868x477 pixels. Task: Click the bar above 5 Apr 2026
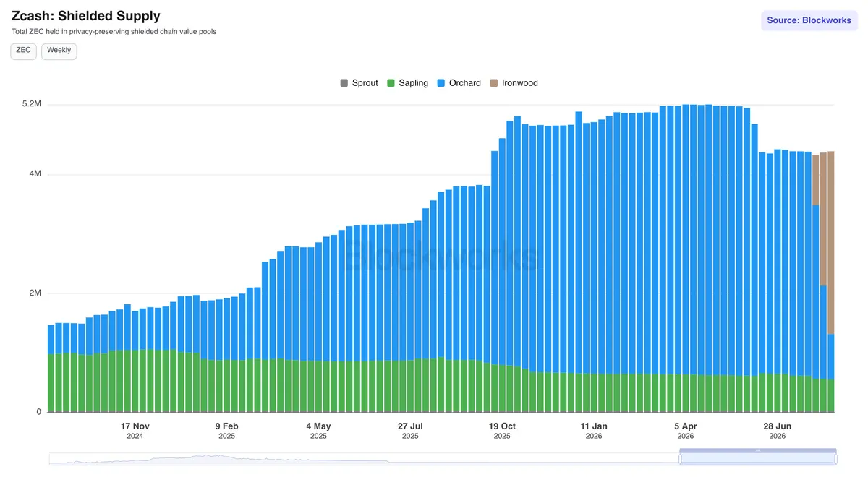pyautogui.click(x=685, y=258)
